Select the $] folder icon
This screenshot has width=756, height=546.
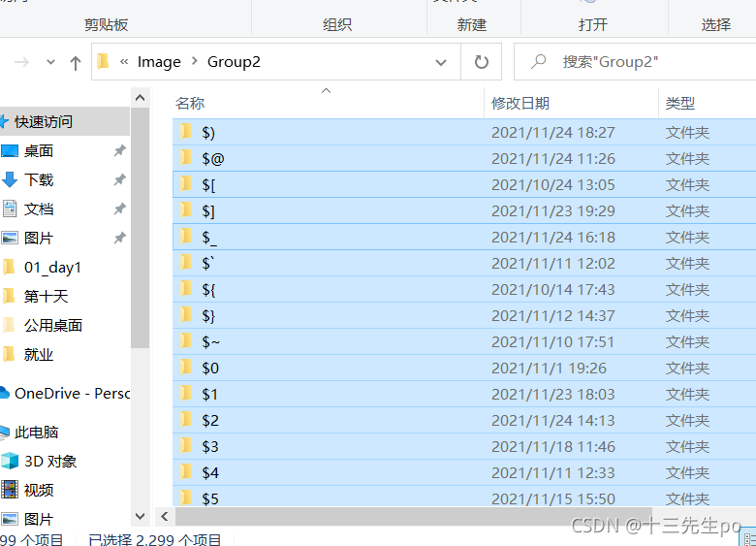click(186, 210)
